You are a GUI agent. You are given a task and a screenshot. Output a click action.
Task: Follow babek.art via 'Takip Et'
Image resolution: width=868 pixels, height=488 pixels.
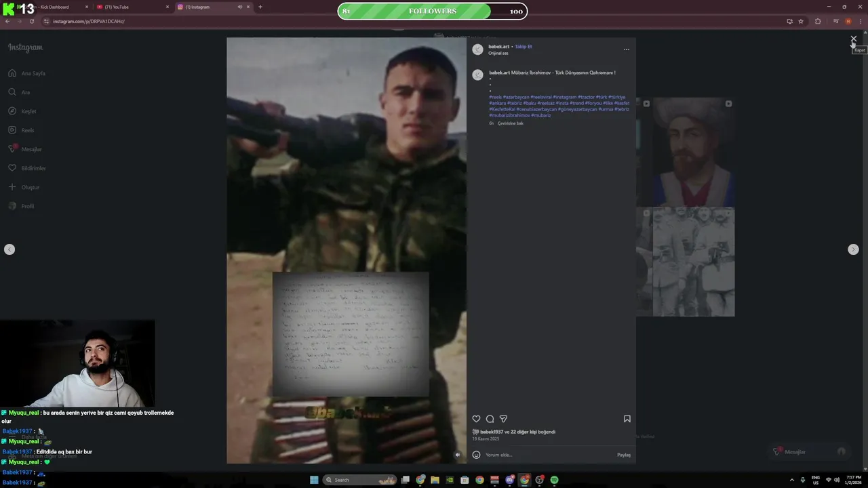[524, 47]
